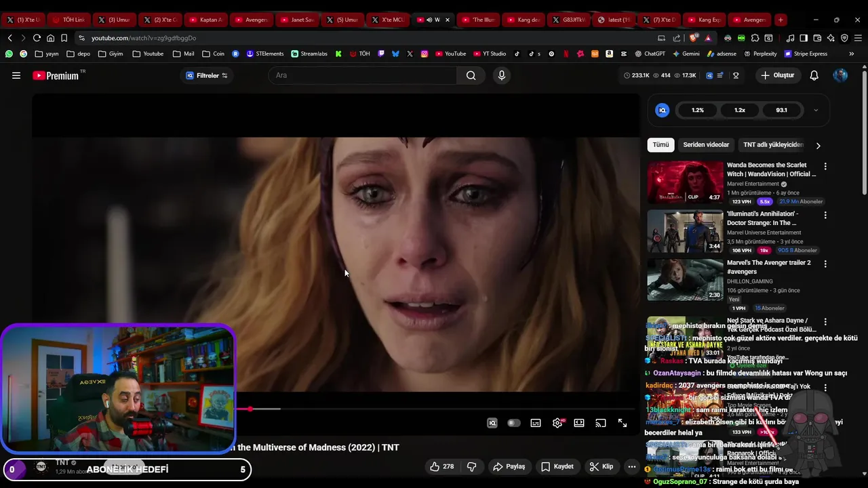The width and height of the screenshot is (868, 488).
Task: Share the video via Paylaş
Action: 509,466
